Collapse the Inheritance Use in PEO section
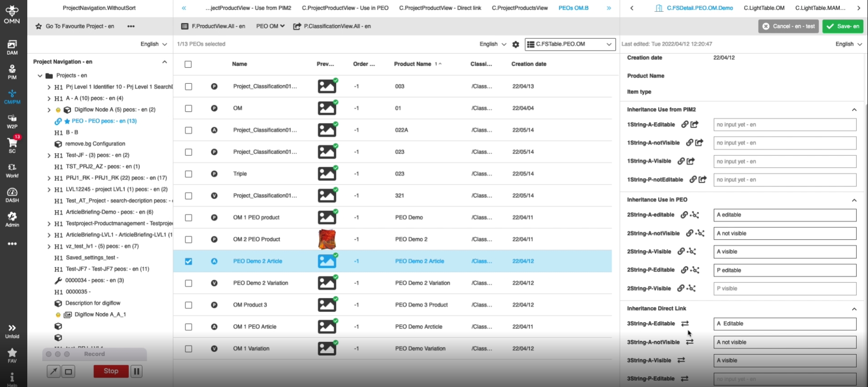The width and height of the screenshot is (868, 387). tap(854, 200)
